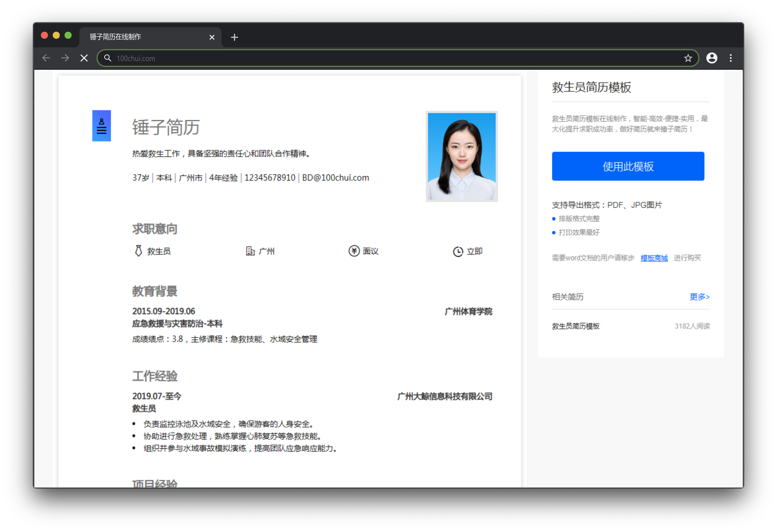This screenshot has height=532, width=777.
Task: Click the 支持导出格式：PDF、JPG图片 line
Action: point(607,205)
